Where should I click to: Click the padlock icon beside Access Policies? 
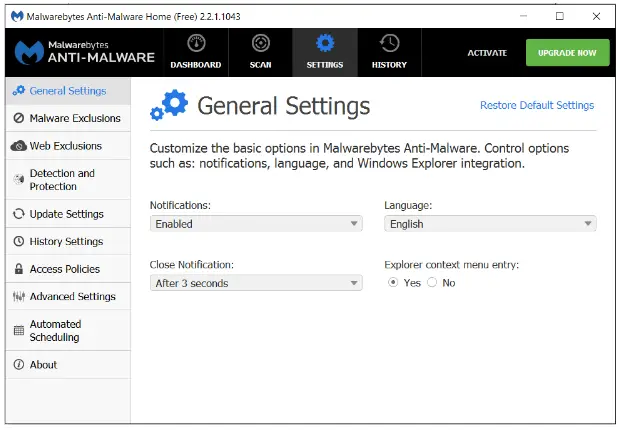tap(19, 269)
